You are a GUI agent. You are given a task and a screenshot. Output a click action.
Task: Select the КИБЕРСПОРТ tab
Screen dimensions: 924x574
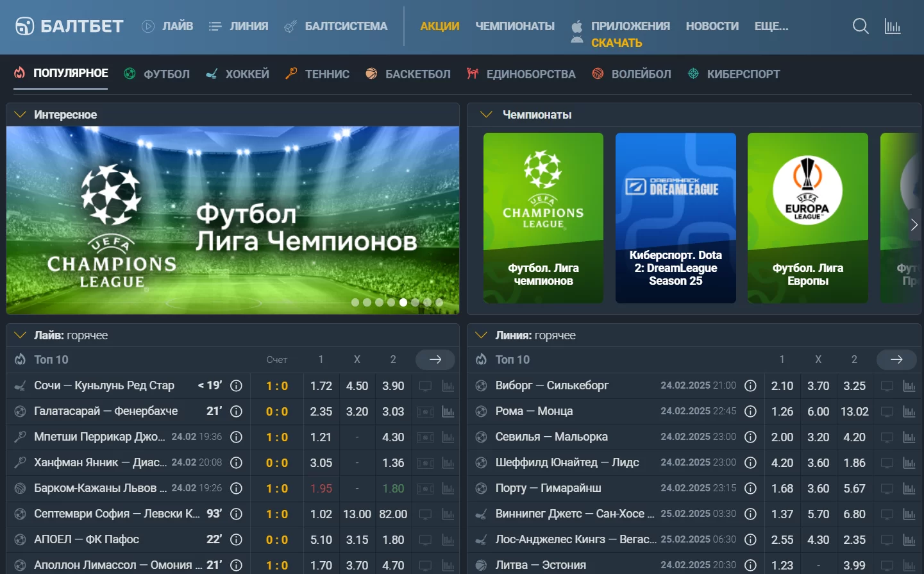734,74
